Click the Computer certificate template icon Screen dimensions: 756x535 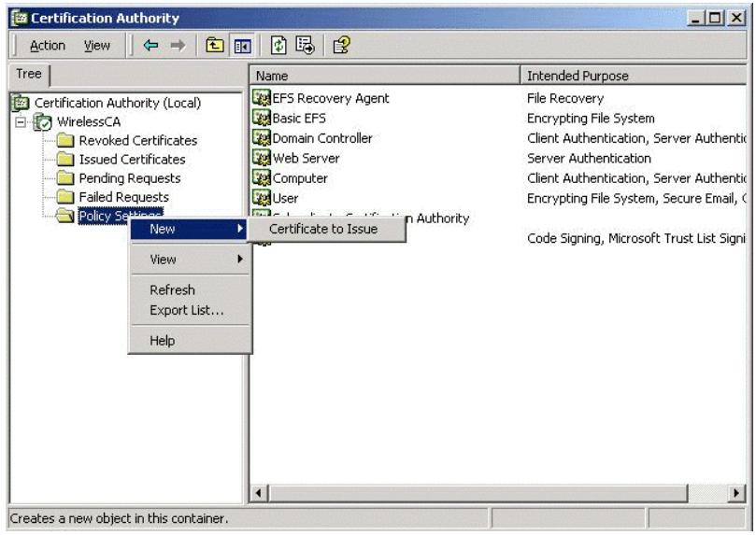click(x=262, y=177)
